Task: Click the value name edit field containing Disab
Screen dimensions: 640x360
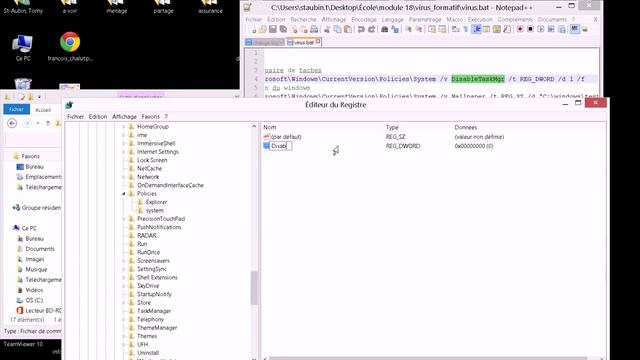Action: click(281, 146)
